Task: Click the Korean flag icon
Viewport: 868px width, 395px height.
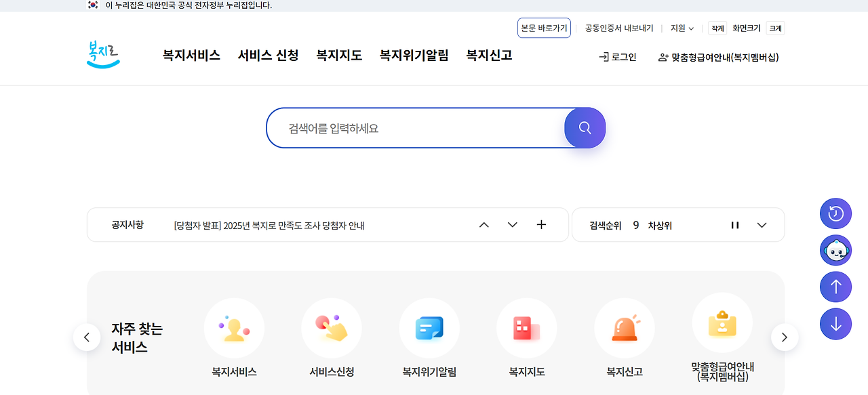Action: tap(94, 5)
